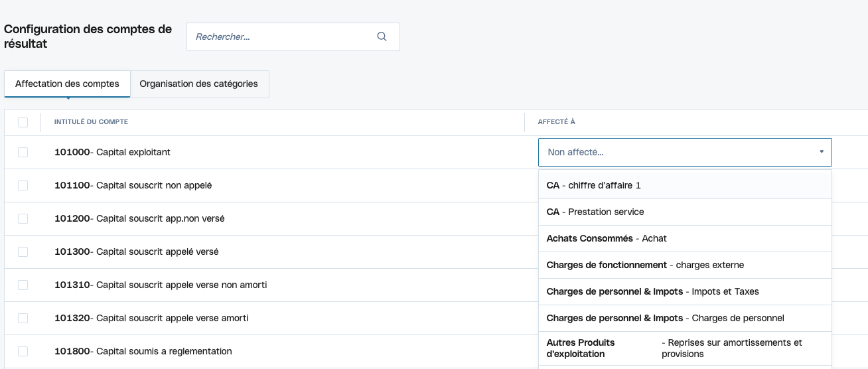The width and height of the screenshot is (868, 369).
Task: Check the box for 101000 Capital exploitant
Action: [23, 152]
